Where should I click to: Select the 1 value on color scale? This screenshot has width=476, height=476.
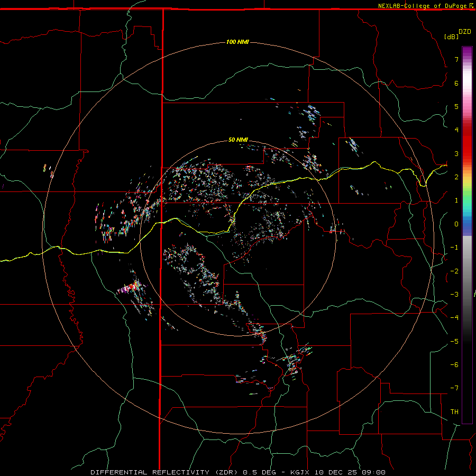pos(456,200)
